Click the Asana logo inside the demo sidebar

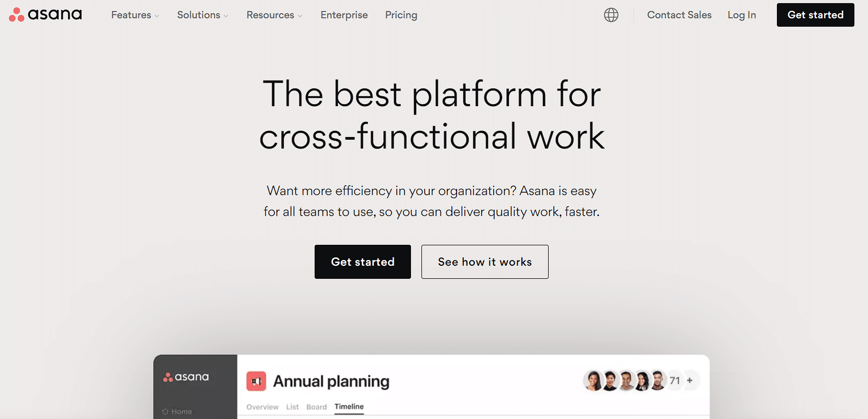point(186,377)
